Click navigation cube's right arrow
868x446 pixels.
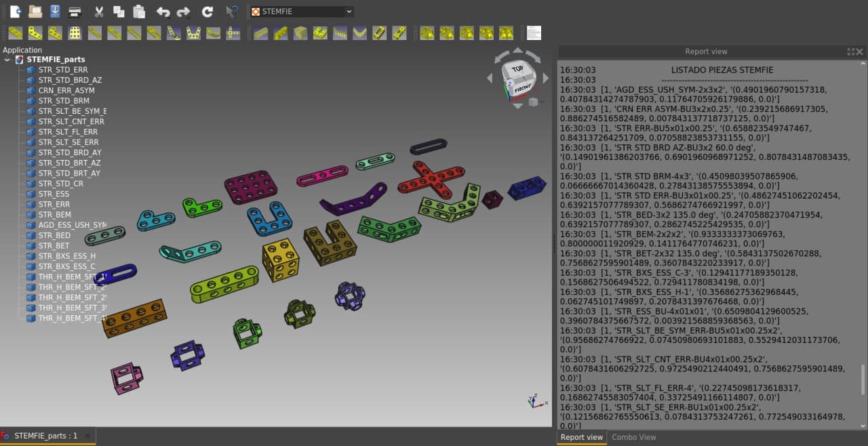[545, 79]
